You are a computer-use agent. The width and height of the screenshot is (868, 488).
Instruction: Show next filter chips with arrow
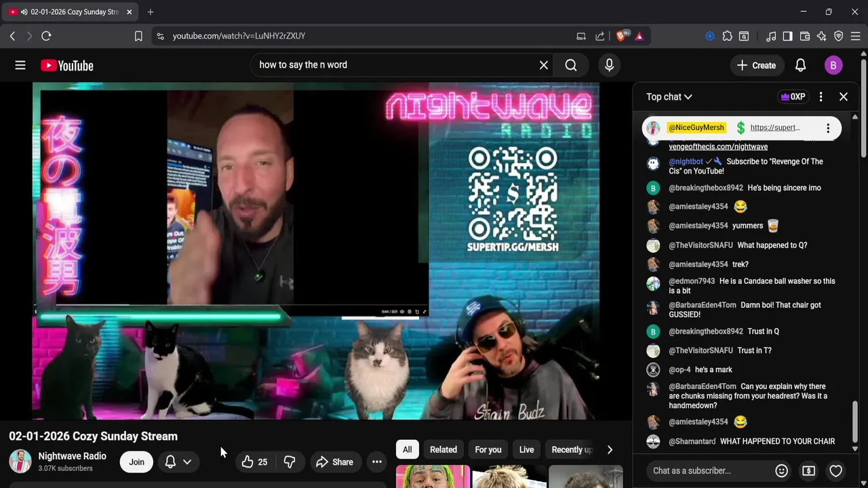pos(610,449)
